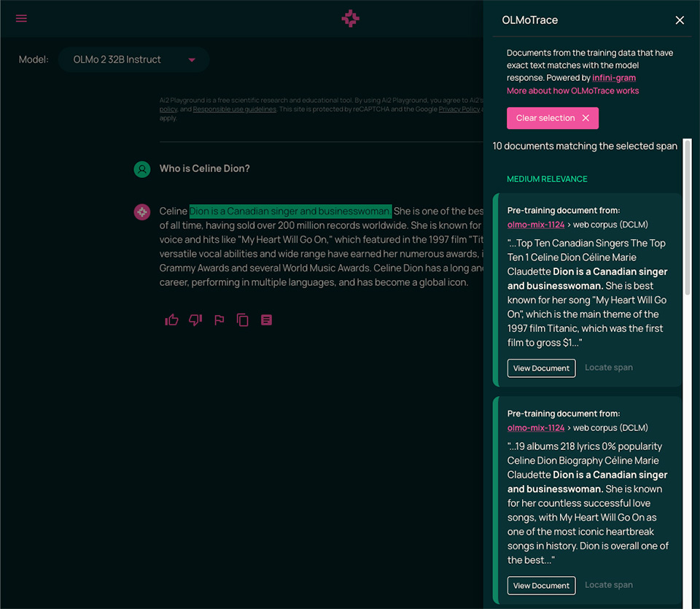700x609 pixels.
Task: Give the response a thumbs down
Action: (195, 319)
